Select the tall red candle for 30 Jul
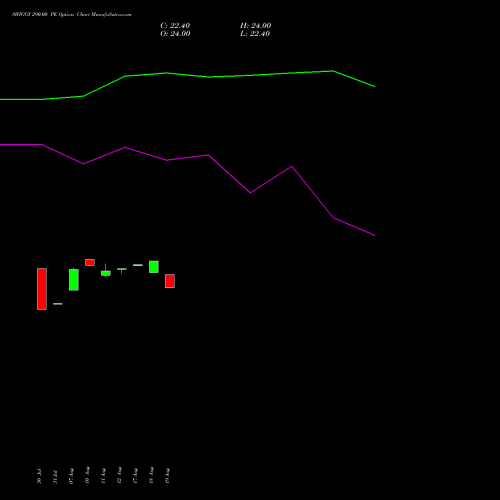 pyautogui.click(x=42, y=289)
